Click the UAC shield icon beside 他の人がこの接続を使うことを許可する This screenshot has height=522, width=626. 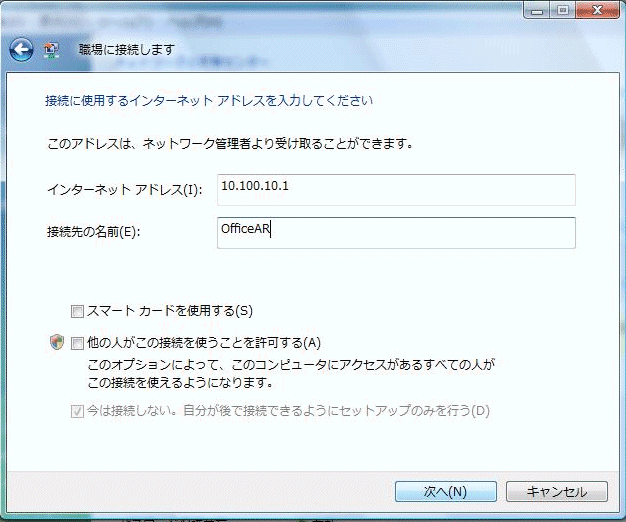point(57,342)
